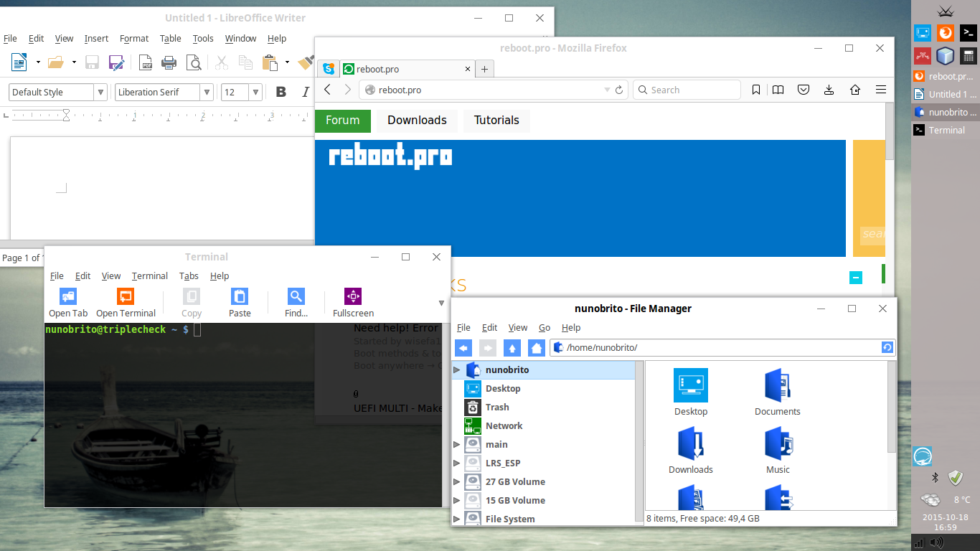Screen dimensions: 980x551
Task: Expand the LRS_ESP tree node
Action: [x=456, y=463]
